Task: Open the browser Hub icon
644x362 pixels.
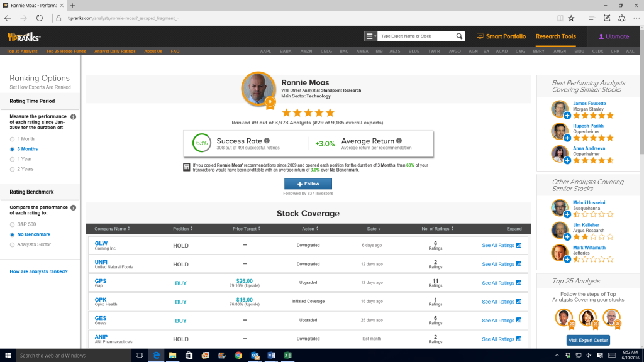Action: click(x=592, y=18)
